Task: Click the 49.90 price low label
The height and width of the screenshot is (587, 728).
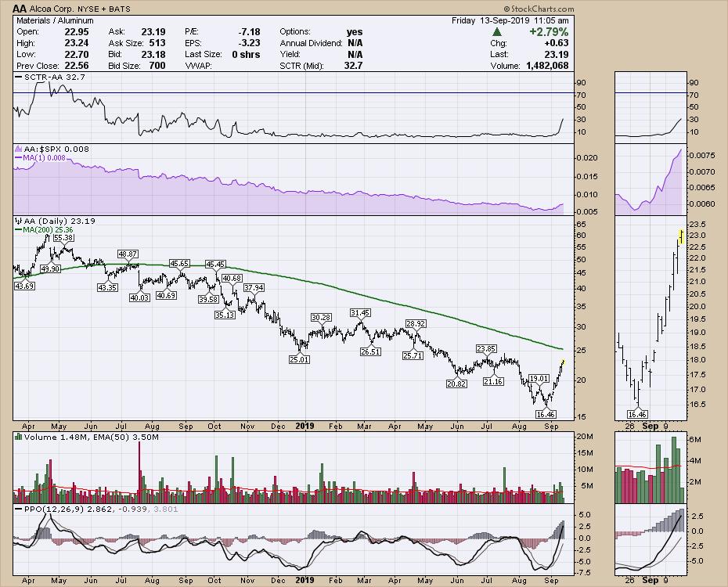Action: 50,268
